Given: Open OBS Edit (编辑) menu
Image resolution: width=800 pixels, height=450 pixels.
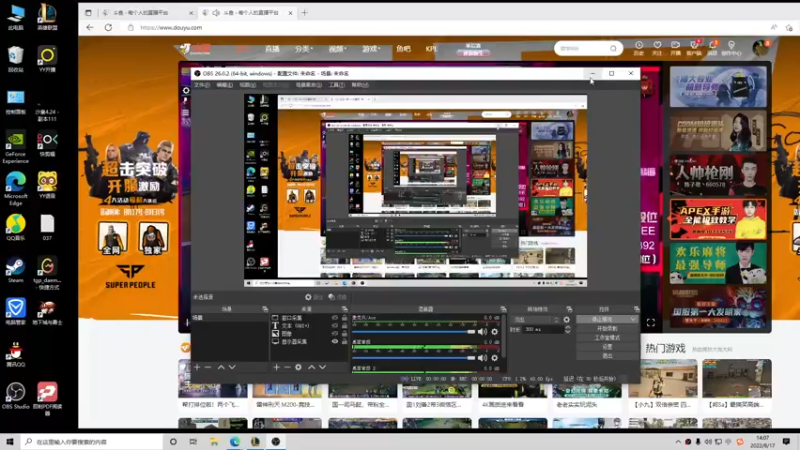Looking at the screenshot, I should point(224,85).
